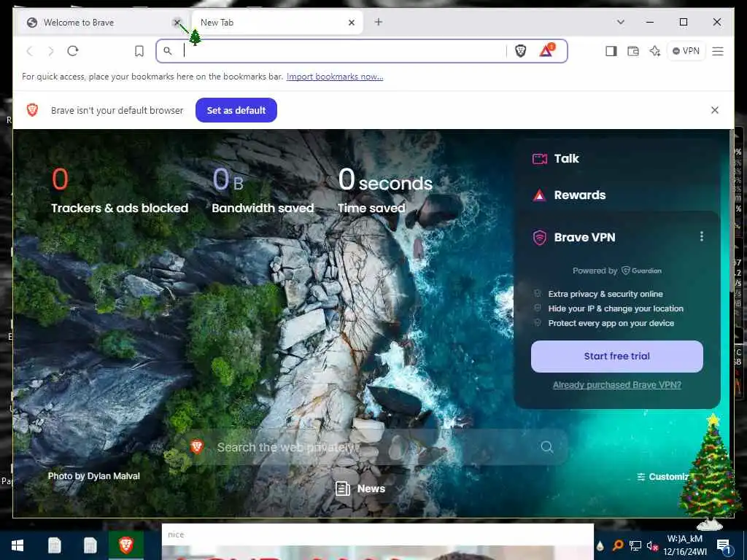The width and height of the screenshot is (747, 560).
Task: Open the Brave Wallet icon
Action: pyautogui.click(x=633, y=51)
